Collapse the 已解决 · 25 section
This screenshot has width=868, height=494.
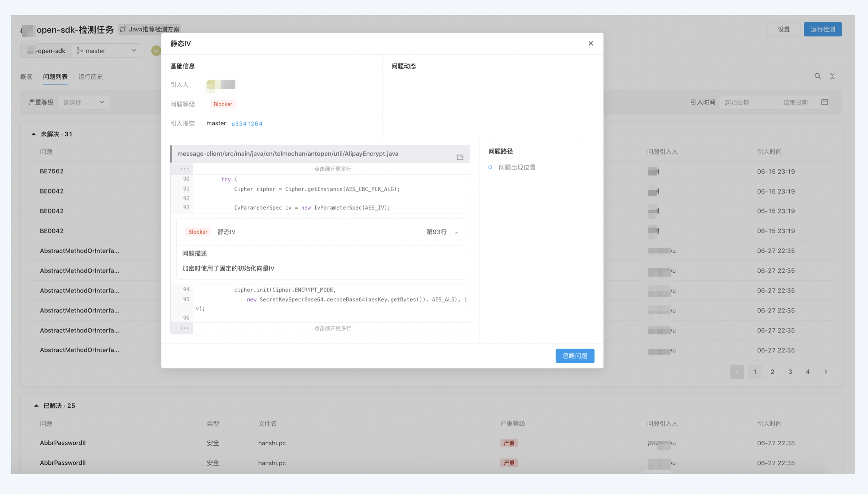36,406
